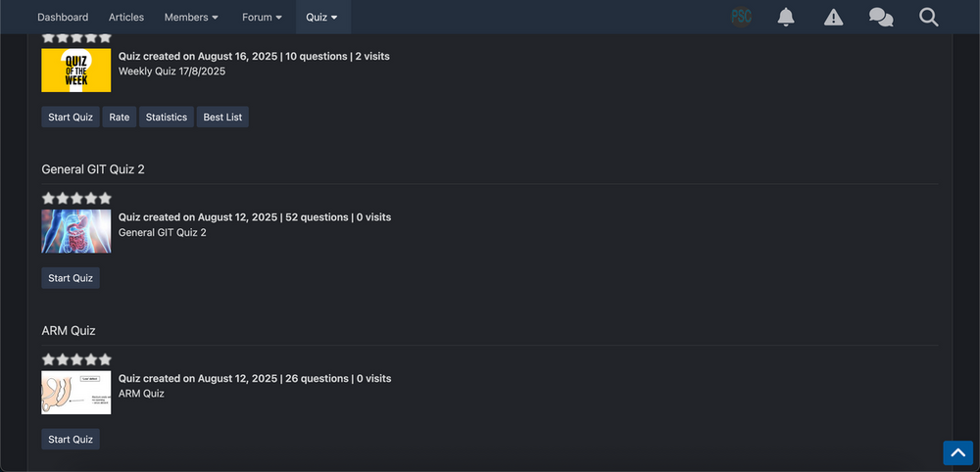
Task: Click the scroll-to-top arrow button
Action: [x=958, y=452]
